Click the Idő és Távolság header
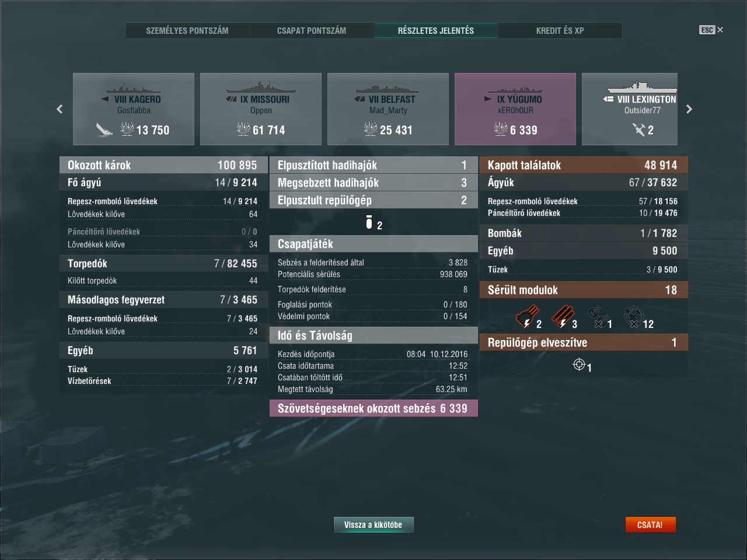The width and height of the screenshot is (747, 560). (373, 335)
